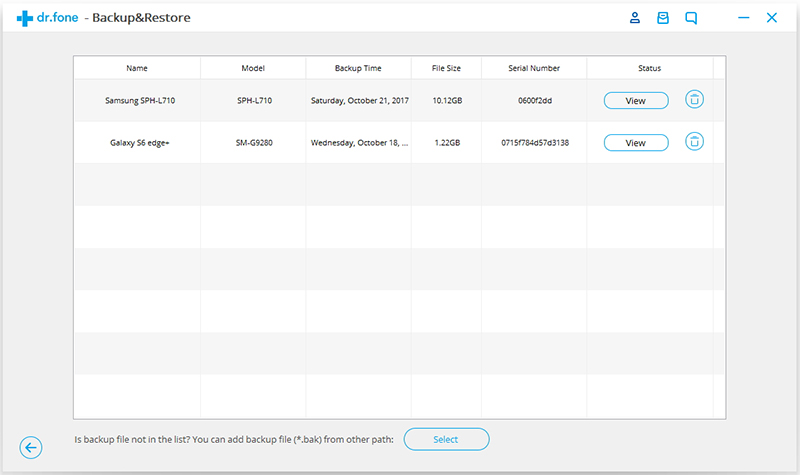Select the Galaxy S6 edge+ name cell

pos(140,143)
